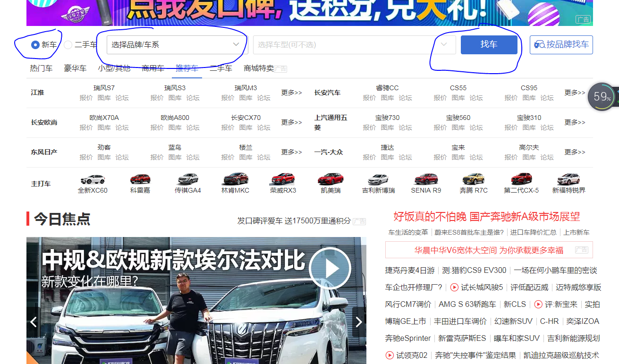
Task: Click the 按品牌找车 button
Action: [x=561, y=45]
